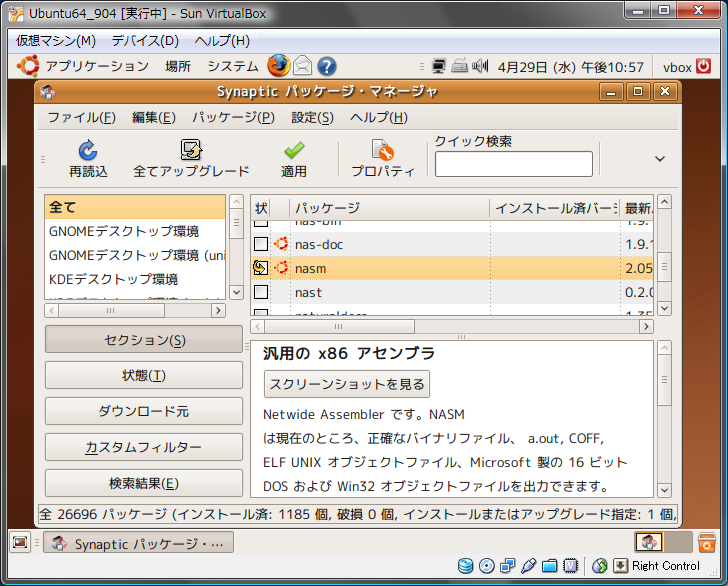This screenshot has height=586, width=728.
Task: Open the ファイル(F) menu
Action: [82, 117]
